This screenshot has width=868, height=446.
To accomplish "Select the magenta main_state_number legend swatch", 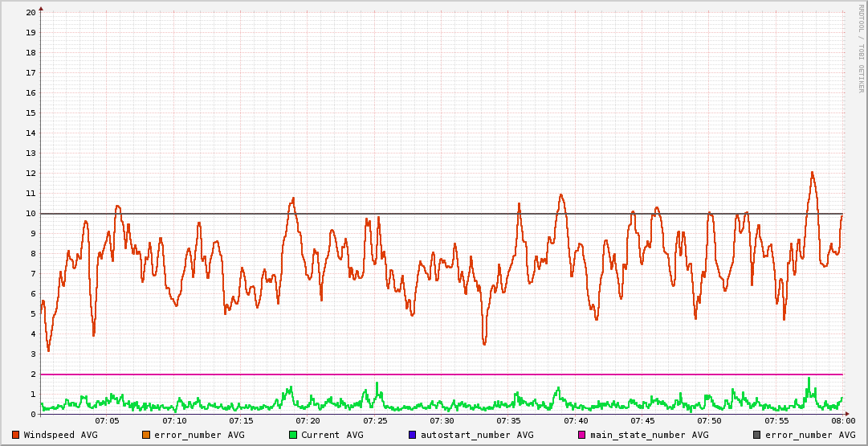I will (582, 435).
